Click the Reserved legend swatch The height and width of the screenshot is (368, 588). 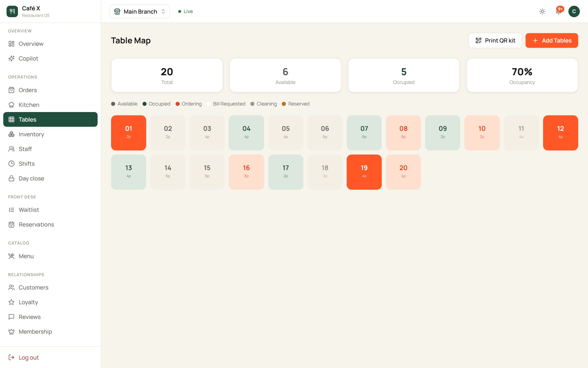click(x=284, y=104)
